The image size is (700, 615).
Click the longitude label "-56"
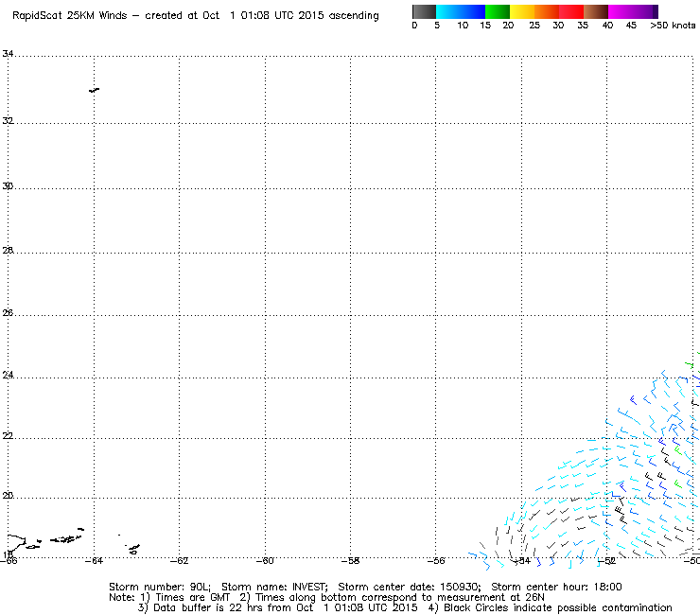click(x=436, y=561)
